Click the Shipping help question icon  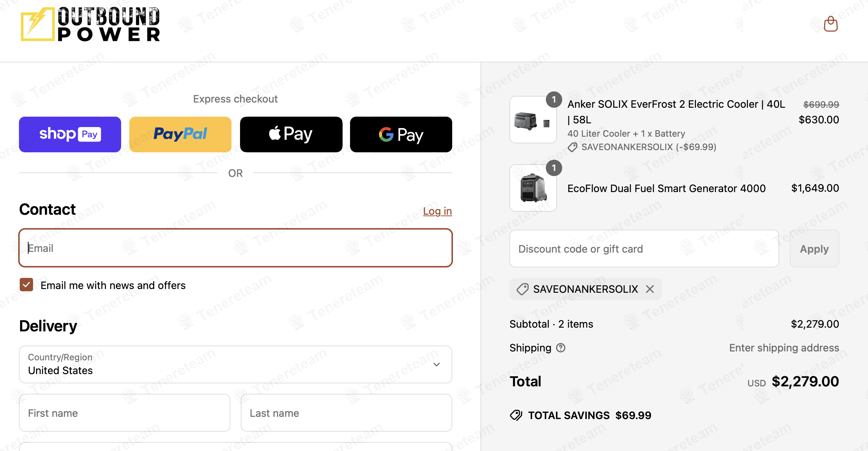coord(561,348)
